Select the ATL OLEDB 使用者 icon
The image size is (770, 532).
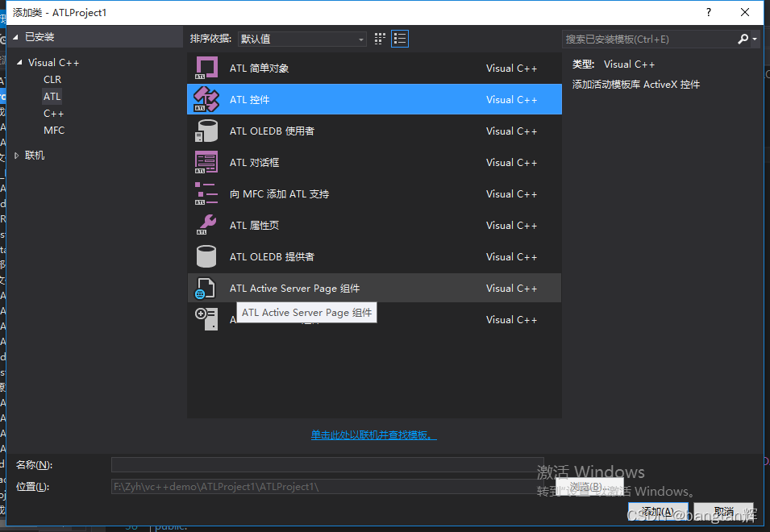205,131
